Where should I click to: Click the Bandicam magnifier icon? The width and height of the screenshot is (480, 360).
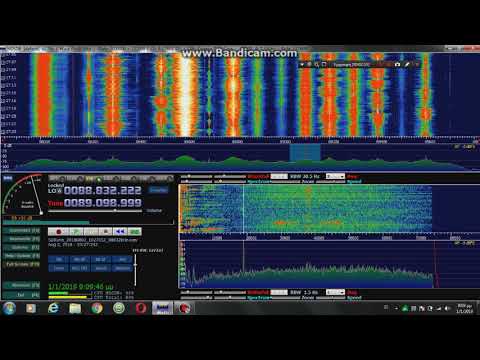[317, 65]
